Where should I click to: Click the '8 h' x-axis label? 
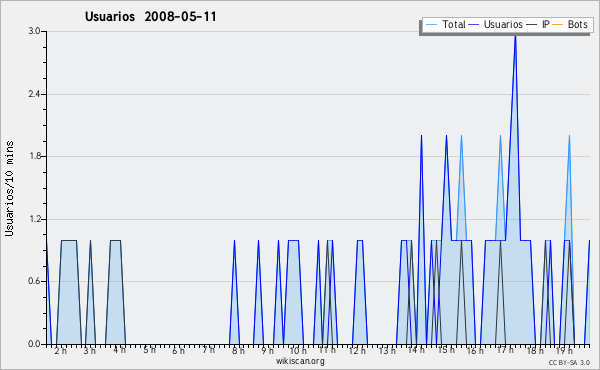[238, 350]
